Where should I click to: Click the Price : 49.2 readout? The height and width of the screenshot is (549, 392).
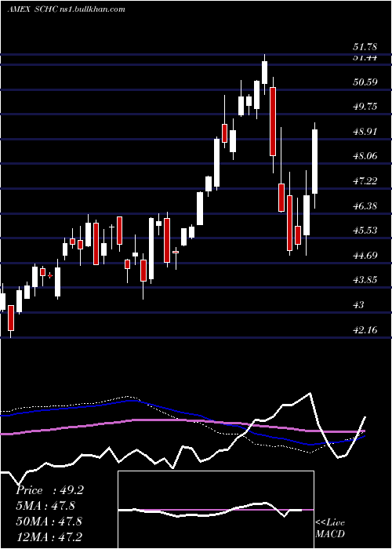pyautogui.click(x=49, y=490)
